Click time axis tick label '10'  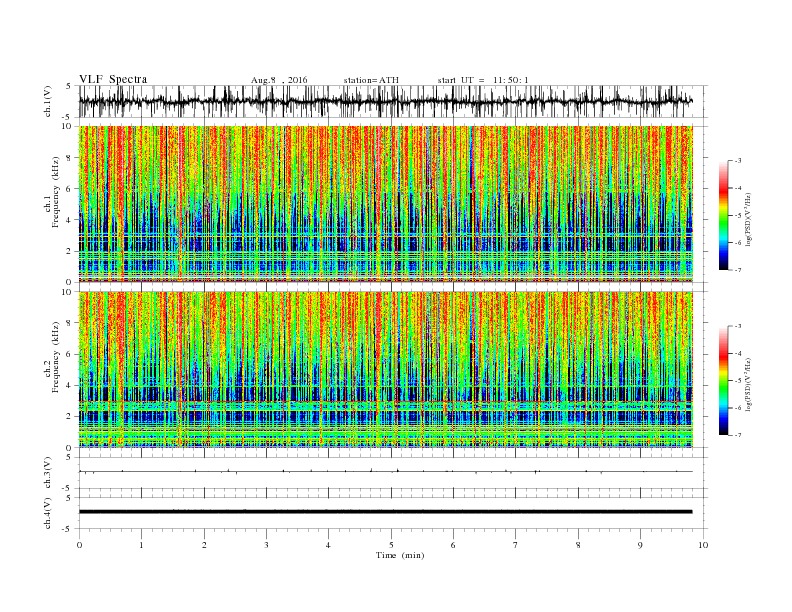point(704,545)
